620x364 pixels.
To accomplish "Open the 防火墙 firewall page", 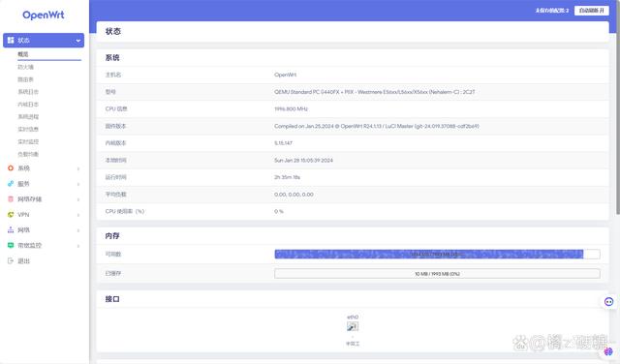I will [x=26, y=67].
